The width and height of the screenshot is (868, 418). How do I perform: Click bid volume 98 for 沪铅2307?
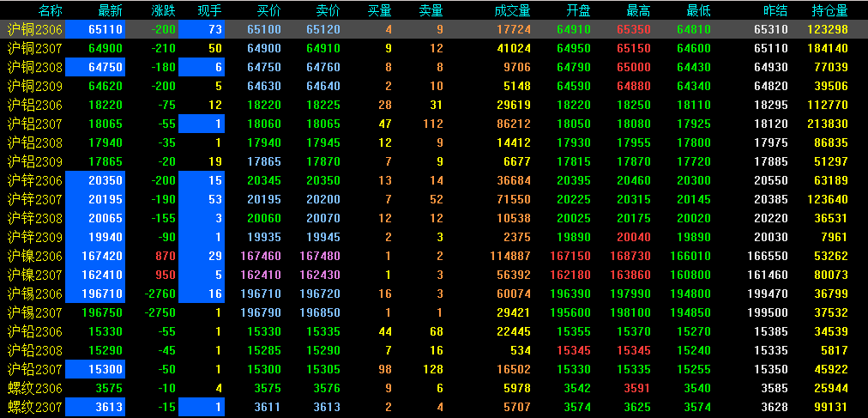[x=385, y=370]
